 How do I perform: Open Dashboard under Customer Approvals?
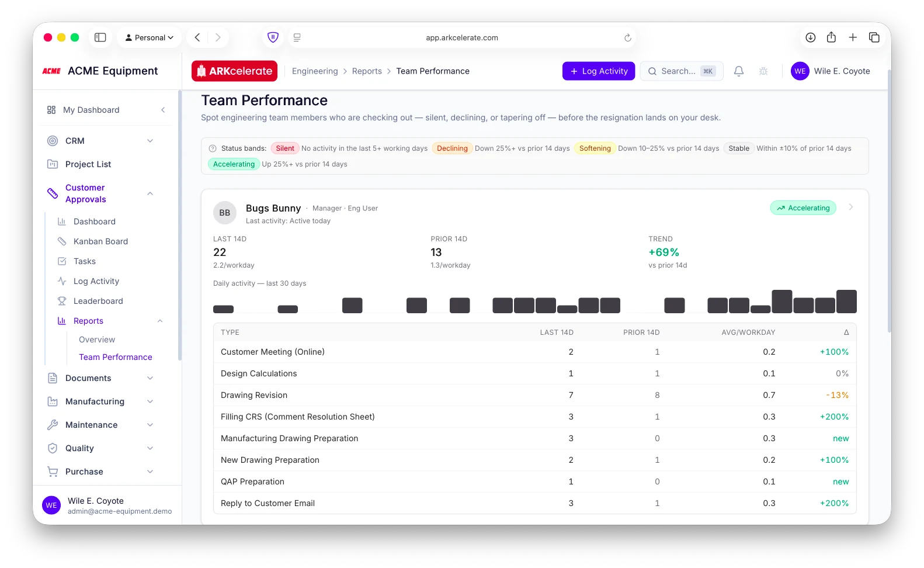(x=95, y=221)
